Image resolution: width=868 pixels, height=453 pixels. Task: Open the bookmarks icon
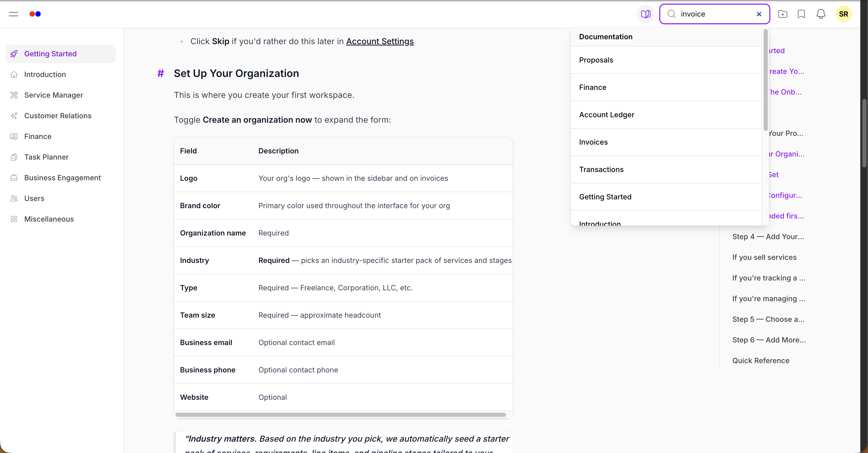[x=801, y=14]
